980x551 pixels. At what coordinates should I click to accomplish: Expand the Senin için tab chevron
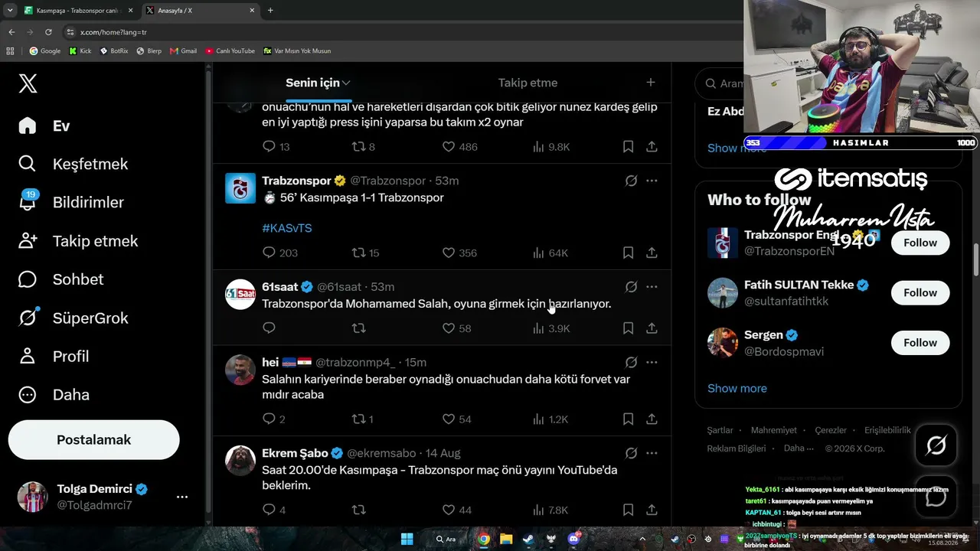pos(346,83)
